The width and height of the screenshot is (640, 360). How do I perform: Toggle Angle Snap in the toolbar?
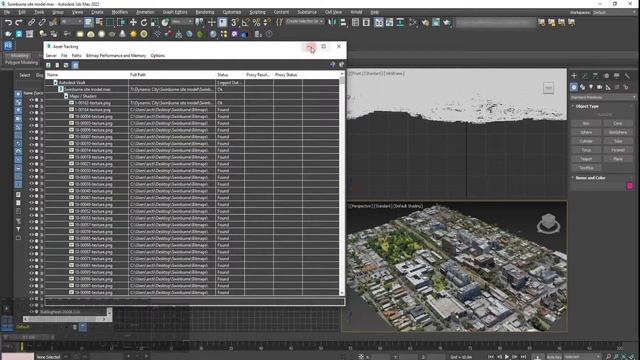click(245, 22)
